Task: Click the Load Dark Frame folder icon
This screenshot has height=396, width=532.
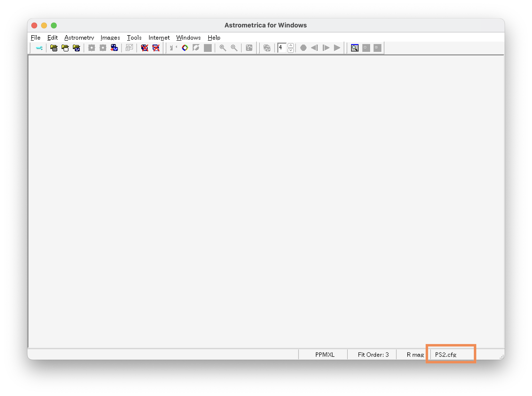Action: pyautogui.click(x=65, y=48)
